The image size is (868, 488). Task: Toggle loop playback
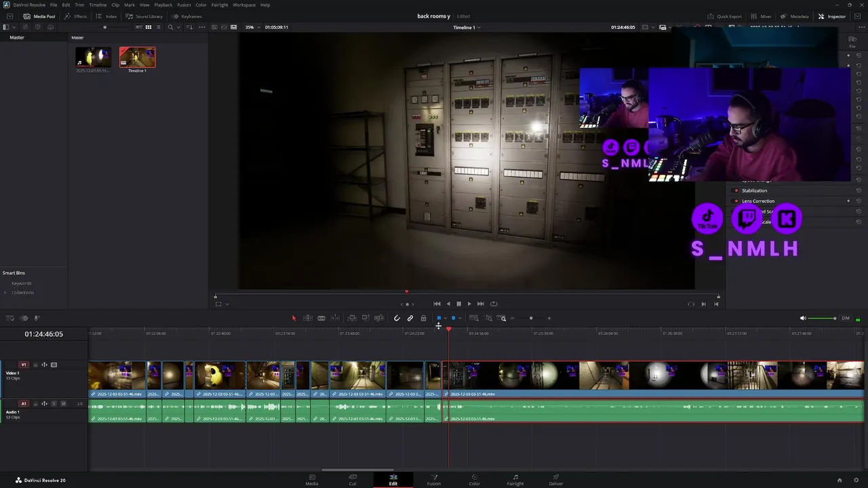point(494,304)
